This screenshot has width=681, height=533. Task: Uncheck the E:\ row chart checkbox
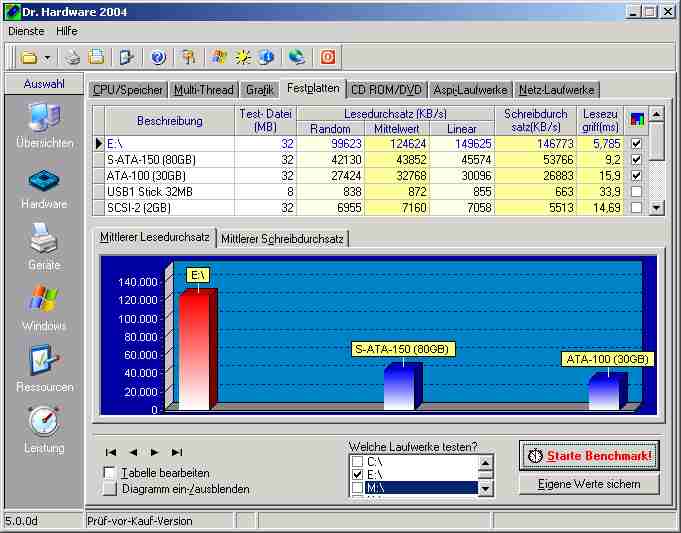636,143
